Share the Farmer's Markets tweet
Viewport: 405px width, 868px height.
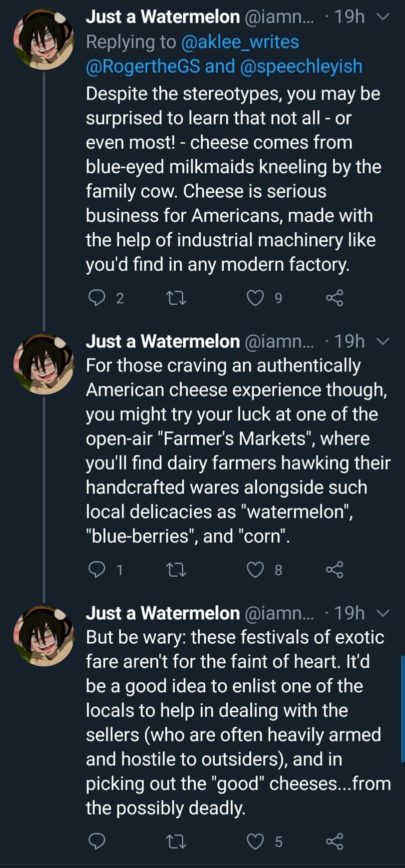[334, 570]
